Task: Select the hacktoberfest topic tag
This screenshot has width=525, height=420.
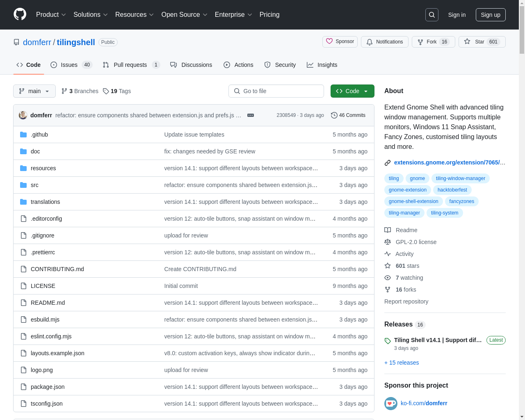Action: (x=452, y=190)
